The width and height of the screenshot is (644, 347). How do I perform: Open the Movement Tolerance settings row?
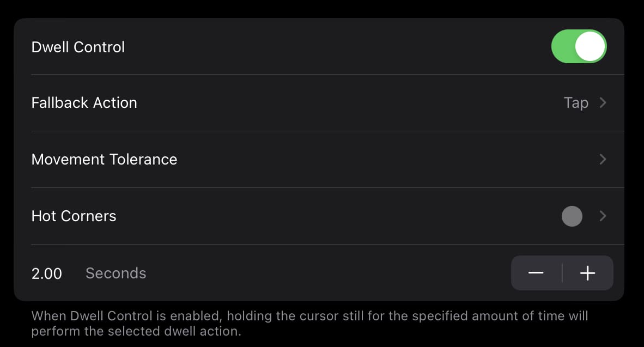click(319, 159)
